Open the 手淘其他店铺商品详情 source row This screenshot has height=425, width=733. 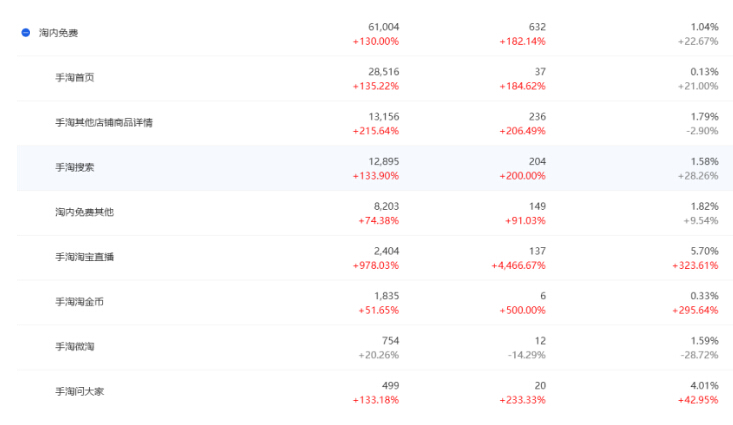[104, 122]
